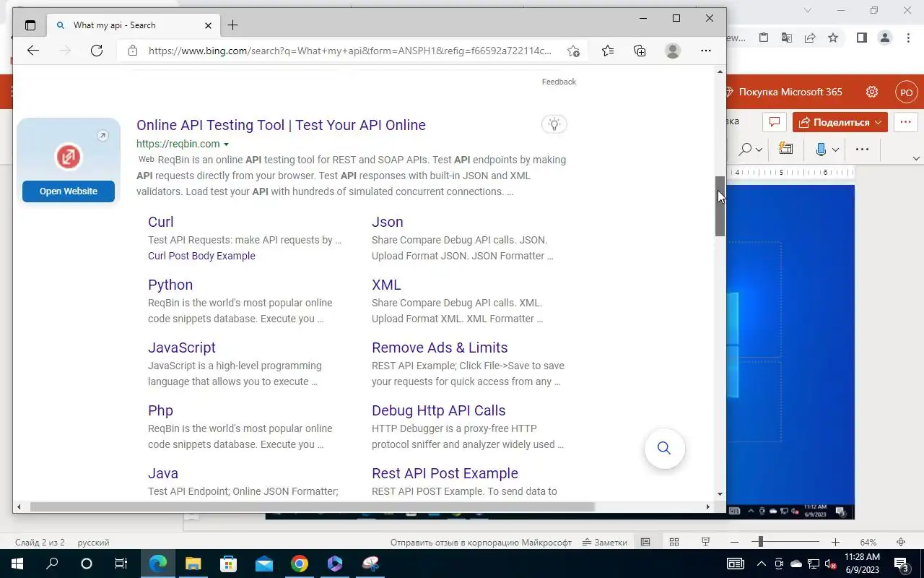Open a new tab in Edge
The image size is (924, 578).
point(232,25)
